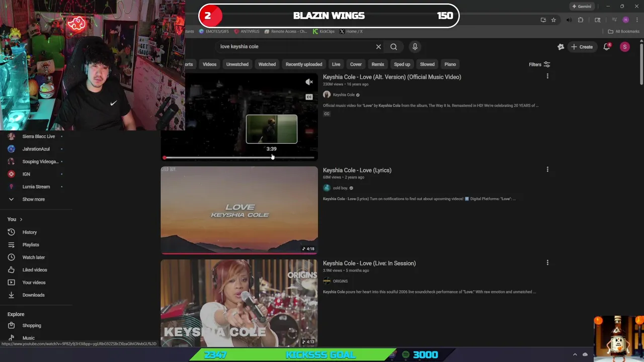Open the Home / X bookmark
The image size is (644, 362).
coord(351,31)
